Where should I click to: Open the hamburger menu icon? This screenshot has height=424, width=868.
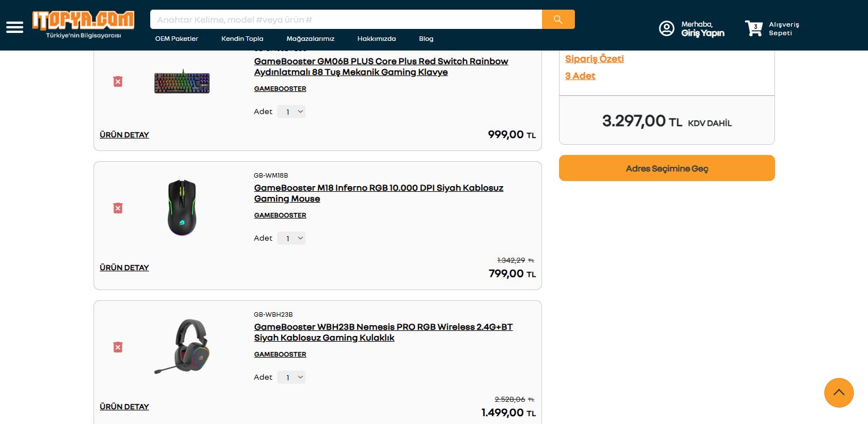15,27
